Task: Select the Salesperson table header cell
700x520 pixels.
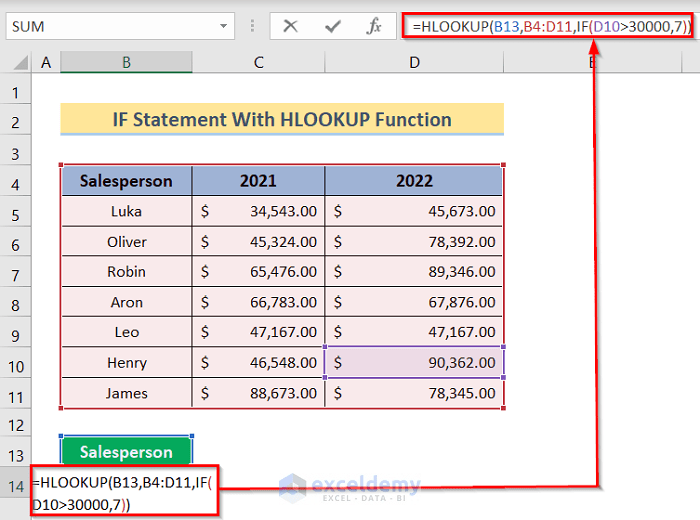Action: [126, 181]
